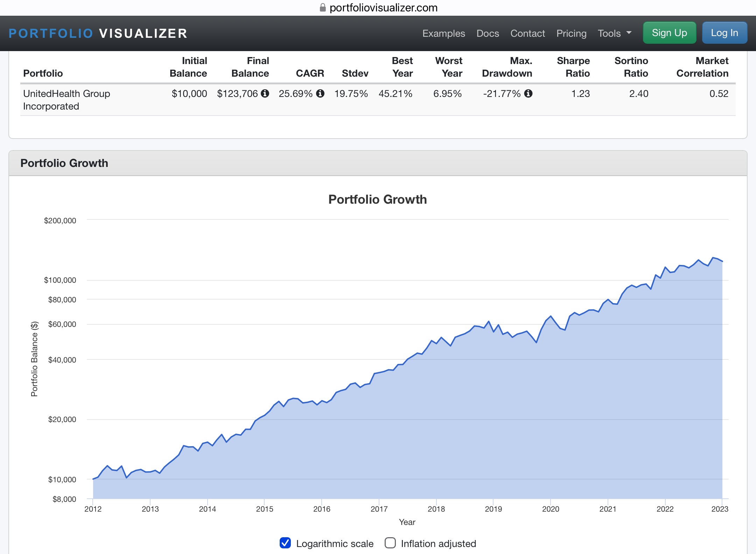
Task: View the Pricing page
Action: pos(571,33)
